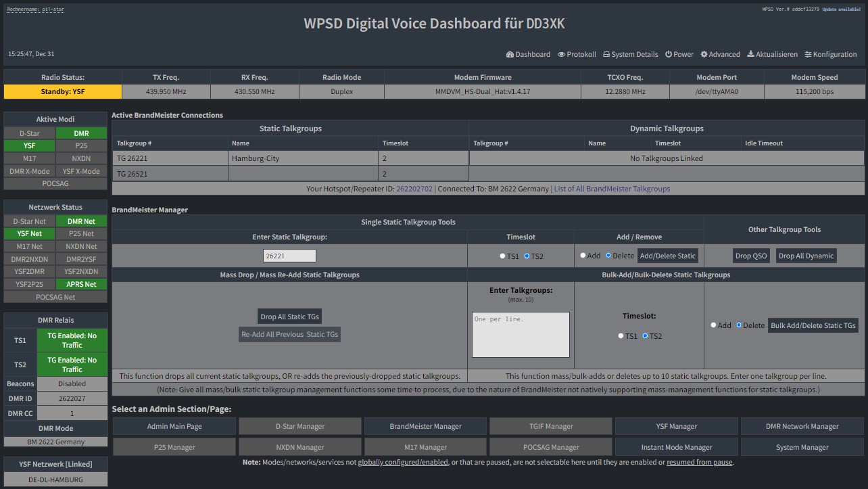Click the DE-DL-HAMBURG YSF network entry
Screen dimensions: 868x489
pyautogui.click(x=55, y=480)
